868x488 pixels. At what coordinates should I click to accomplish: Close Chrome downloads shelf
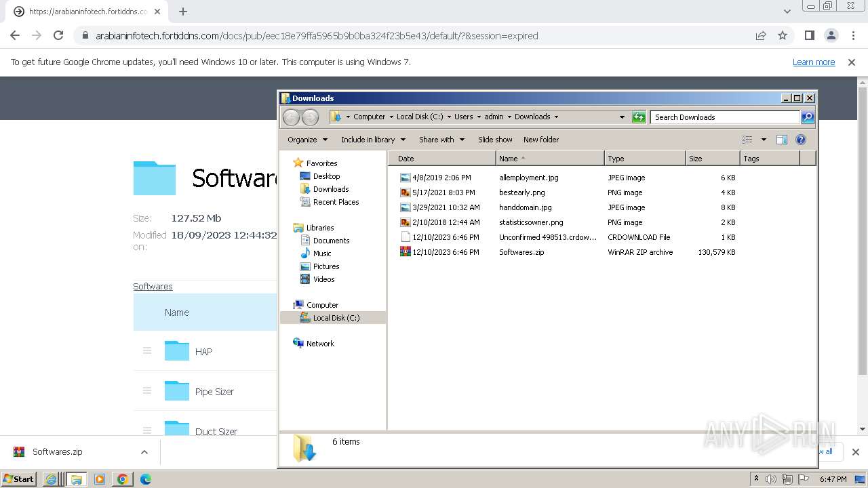click(855, 452)
